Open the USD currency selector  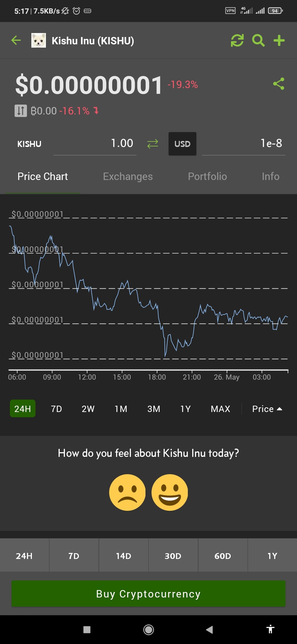click(x=182, y=144)
